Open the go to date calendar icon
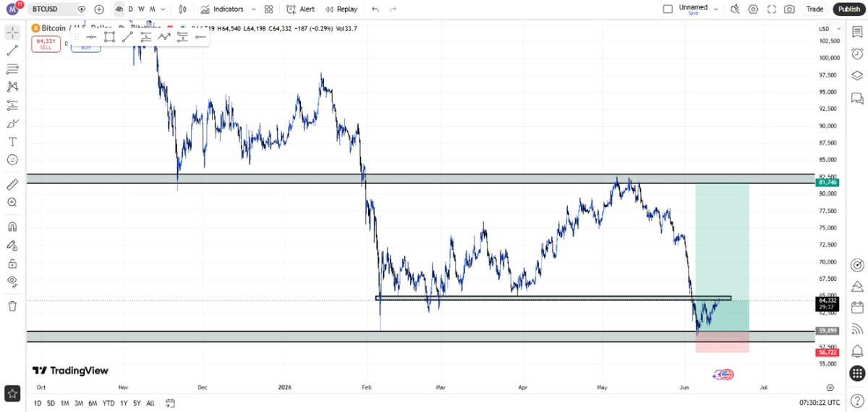Screen dimensions: 868x412 pyautogui.click(x=170, y=403)
